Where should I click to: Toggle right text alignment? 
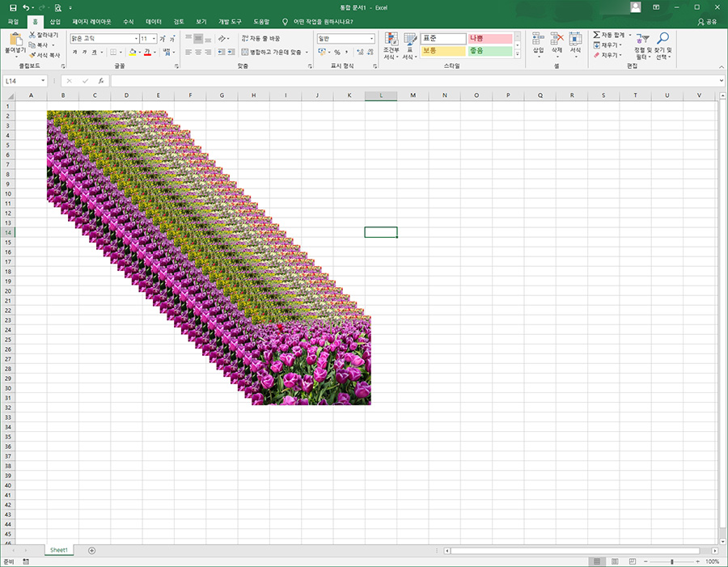click(208, 52)
